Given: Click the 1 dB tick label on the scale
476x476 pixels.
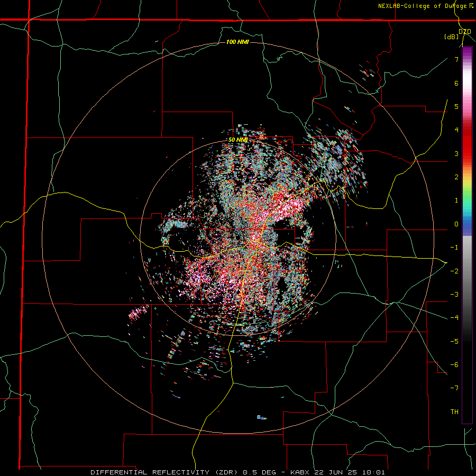Looking at the screenshot, I should 456,200.
